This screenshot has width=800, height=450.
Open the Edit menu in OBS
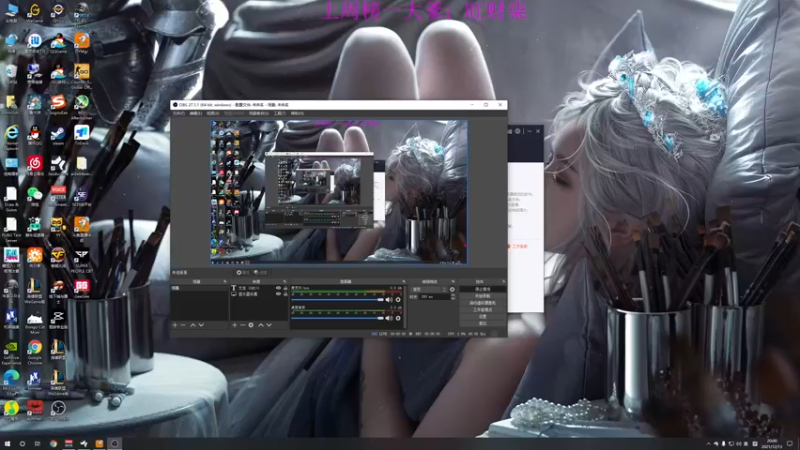pyautogui.click(x=196, y=113)
